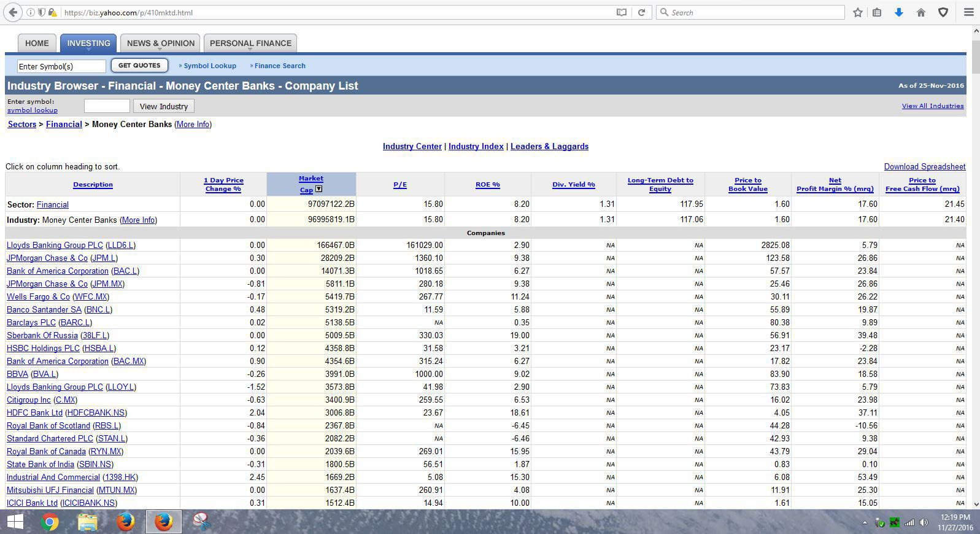Image resolution: width=980 pixels, height=534 pixels.
Task: Focus the industry symbol entry box
Action: click(x=107, y=106)
